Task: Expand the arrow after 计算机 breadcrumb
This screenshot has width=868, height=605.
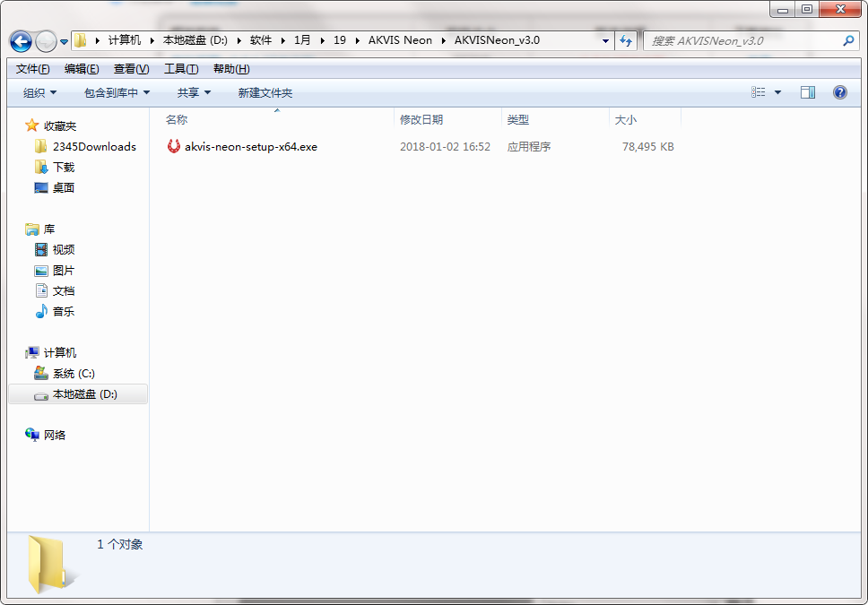Action: pyautogui.click(x=152, y=40)
